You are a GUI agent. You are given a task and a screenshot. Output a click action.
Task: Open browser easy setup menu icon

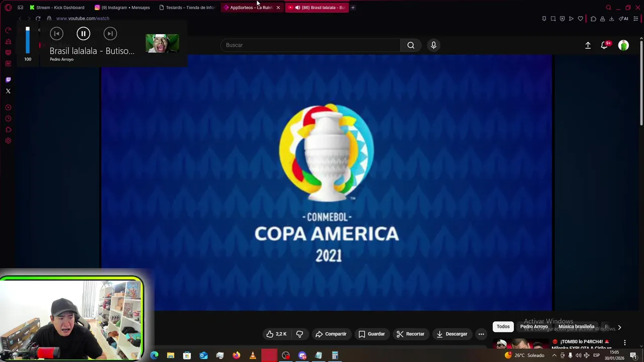(x=635, y=19)
